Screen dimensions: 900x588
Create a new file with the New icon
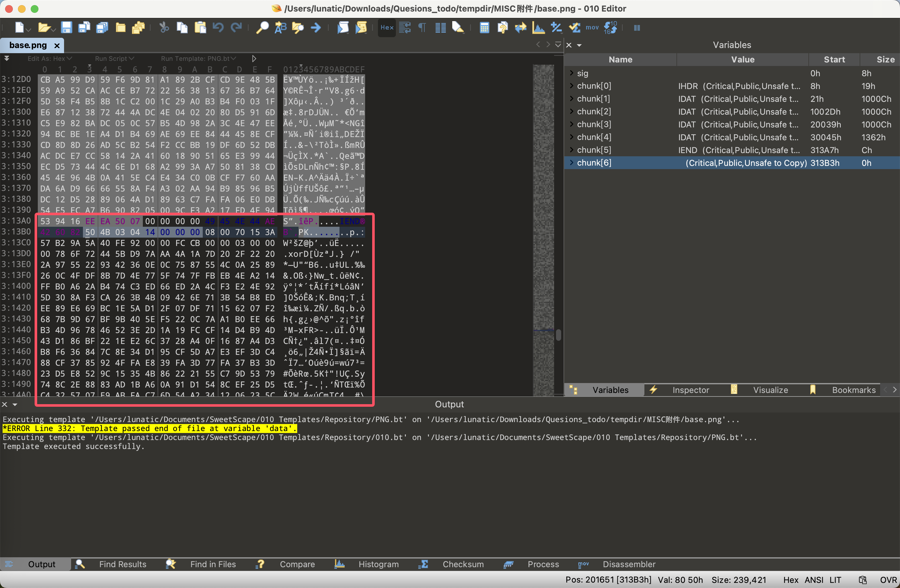[x=20, y=28]
